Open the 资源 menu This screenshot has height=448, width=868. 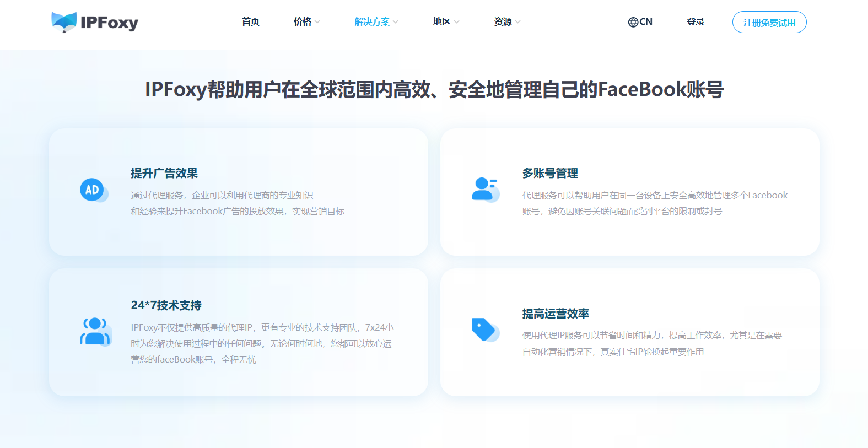[x=503, y=22]
